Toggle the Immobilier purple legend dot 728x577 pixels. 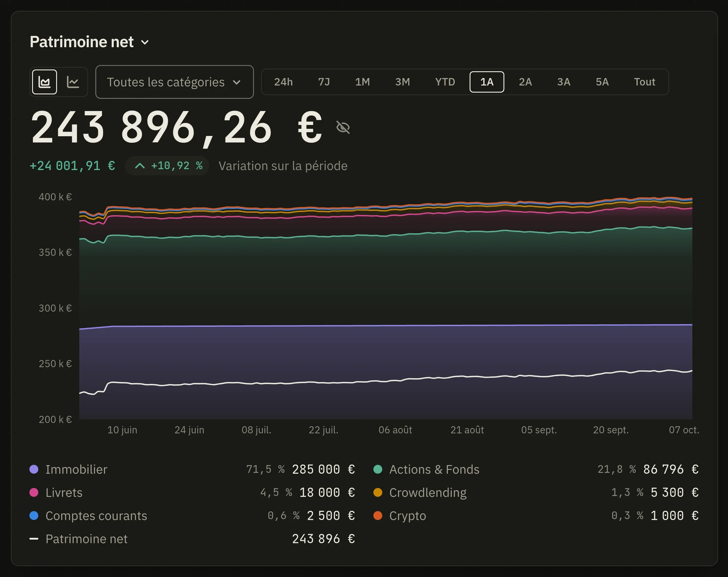pyautogui.click(x=34, y=469)
